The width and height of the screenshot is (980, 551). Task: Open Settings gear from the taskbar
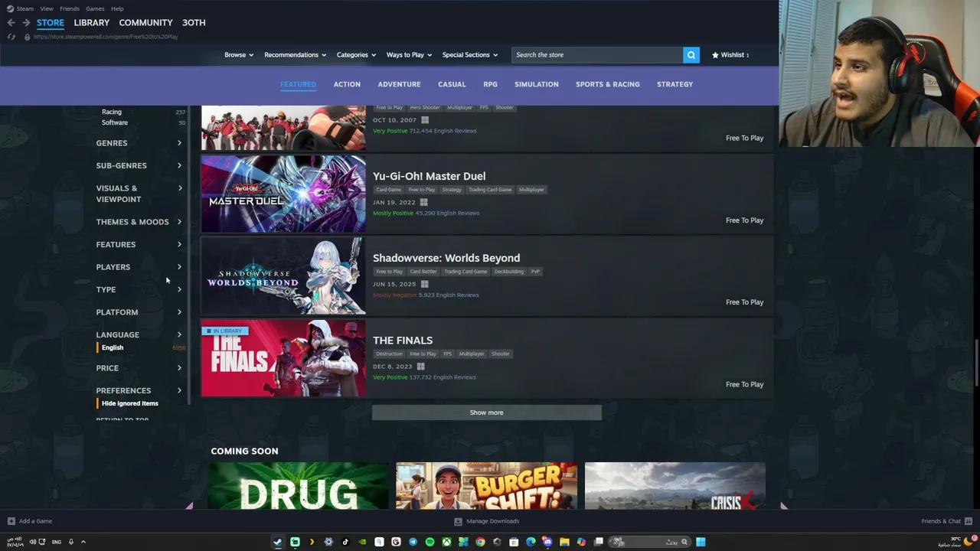pos(328,542)
